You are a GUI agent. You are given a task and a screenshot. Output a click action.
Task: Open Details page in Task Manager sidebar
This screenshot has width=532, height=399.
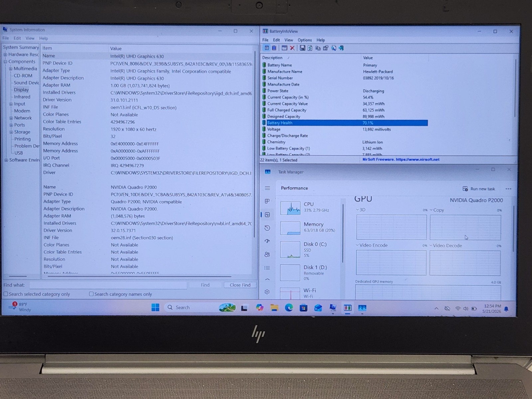(x=267, y=268)
